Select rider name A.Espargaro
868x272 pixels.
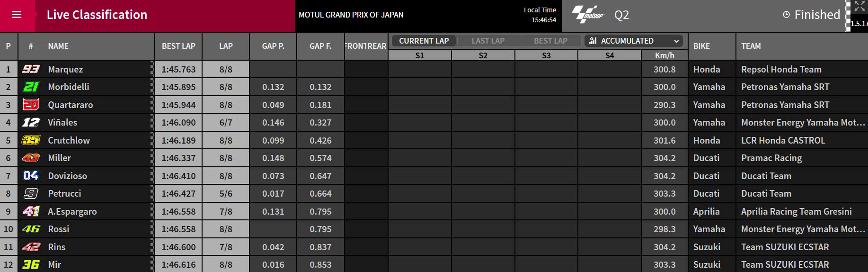[x=72, y=211]
